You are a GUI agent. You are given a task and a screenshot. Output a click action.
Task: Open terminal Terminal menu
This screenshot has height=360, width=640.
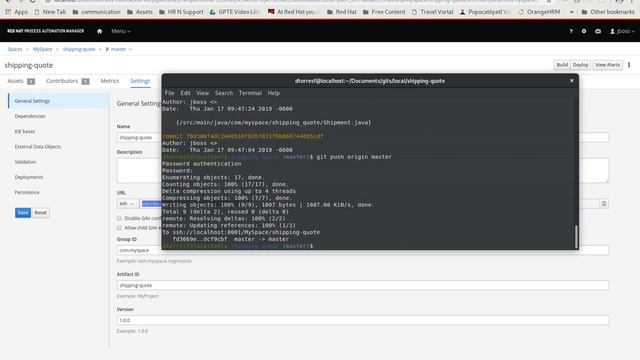tap(250, 93)
